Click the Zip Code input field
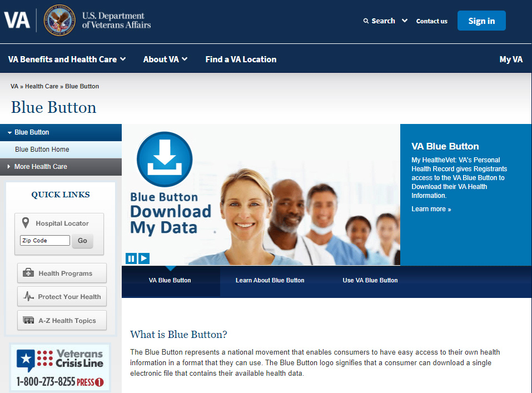 (x=45, y=240)
